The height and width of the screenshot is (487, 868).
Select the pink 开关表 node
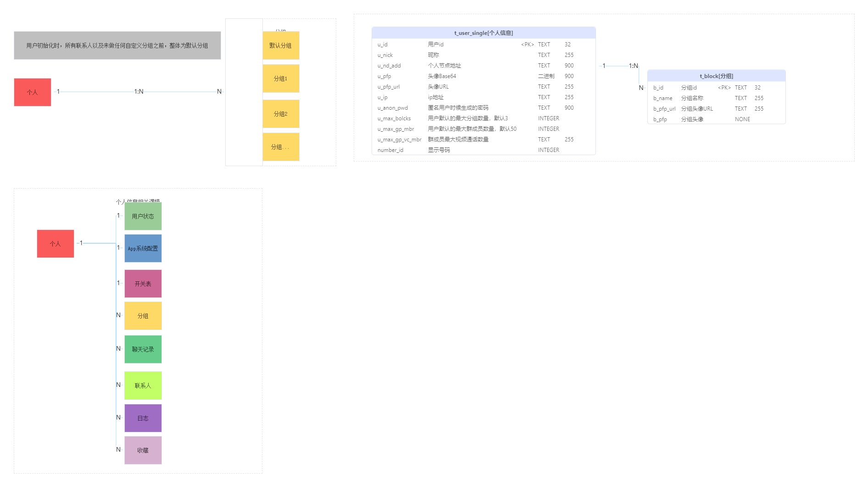[143, 284]
